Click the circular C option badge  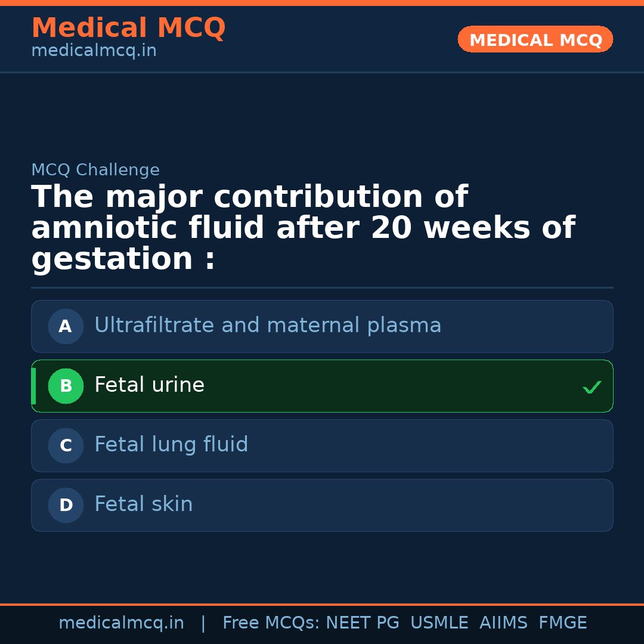(x=66, y=445)
